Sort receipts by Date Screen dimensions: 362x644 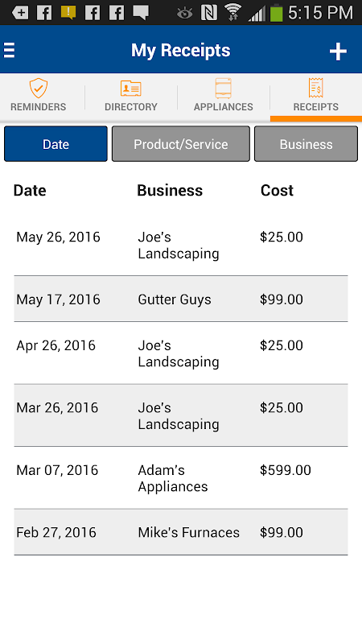(56, 144)
